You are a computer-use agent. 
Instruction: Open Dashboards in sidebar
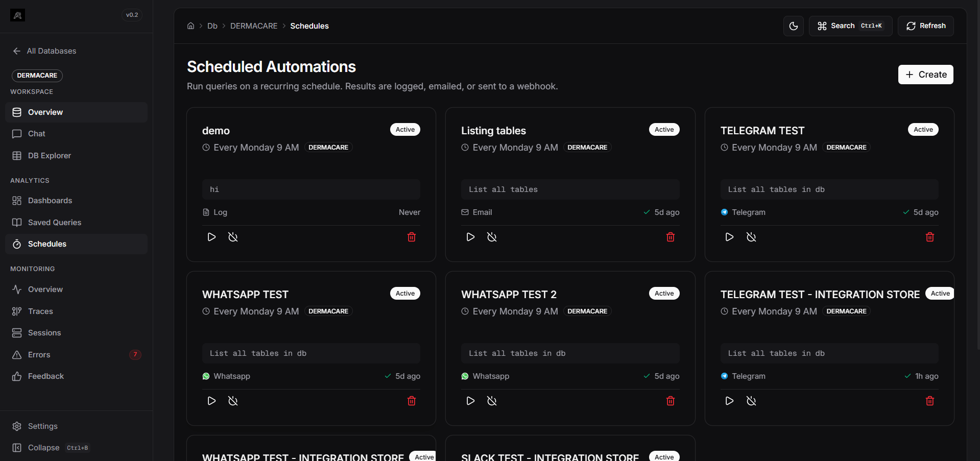[x=76, y=201]
